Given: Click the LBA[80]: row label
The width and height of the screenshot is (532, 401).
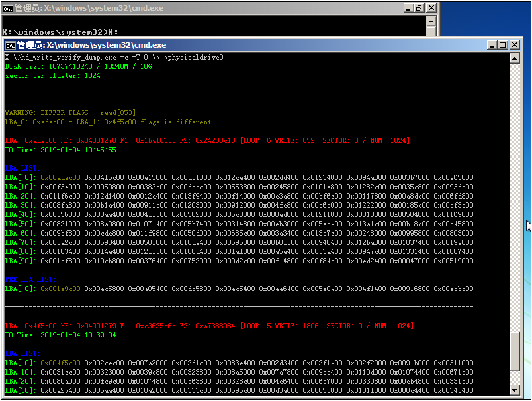Looking at the screenshot, I should [x=21, y=251].
